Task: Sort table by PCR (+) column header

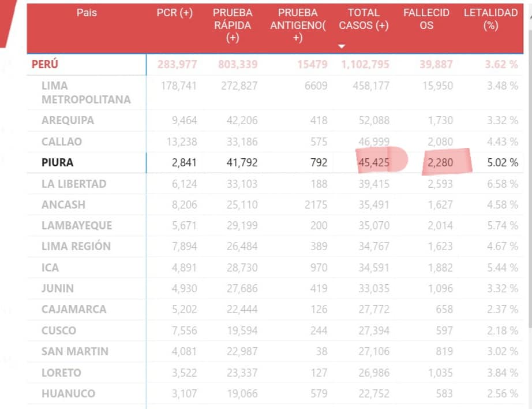Action: click(174, 13)
